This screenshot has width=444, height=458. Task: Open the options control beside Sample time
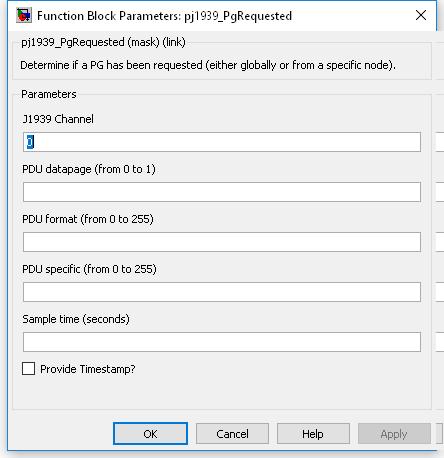pyautogui.click(x=440, y=342)
